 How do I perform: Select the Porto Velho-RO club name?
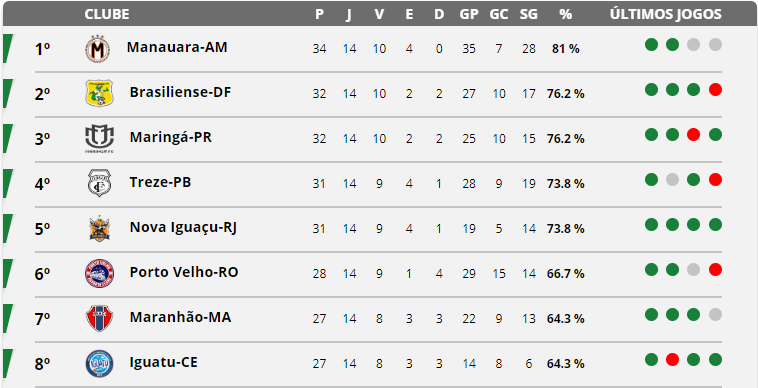click(x=184, y=273)
